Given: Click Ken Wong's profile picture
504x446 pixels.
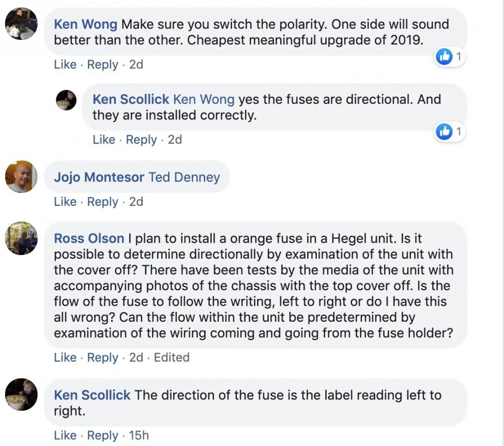Looking at the screenshot, I should (21, 23).
